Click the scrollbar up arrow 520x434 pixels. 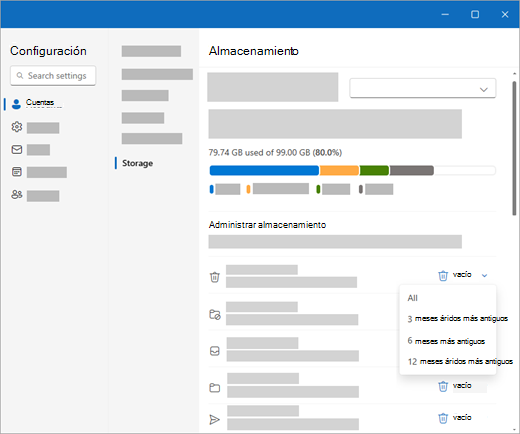514,74
